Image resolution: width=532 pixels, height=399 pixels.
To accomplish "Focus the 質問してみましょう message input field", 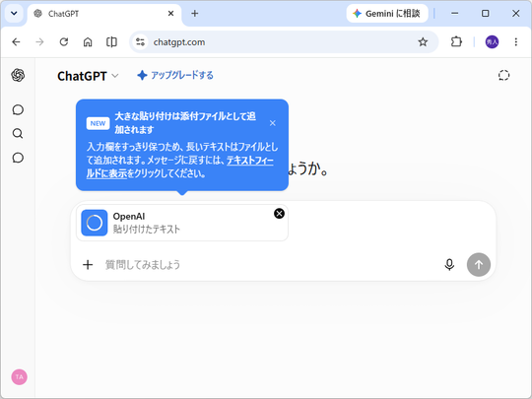I will pos(268,265).
